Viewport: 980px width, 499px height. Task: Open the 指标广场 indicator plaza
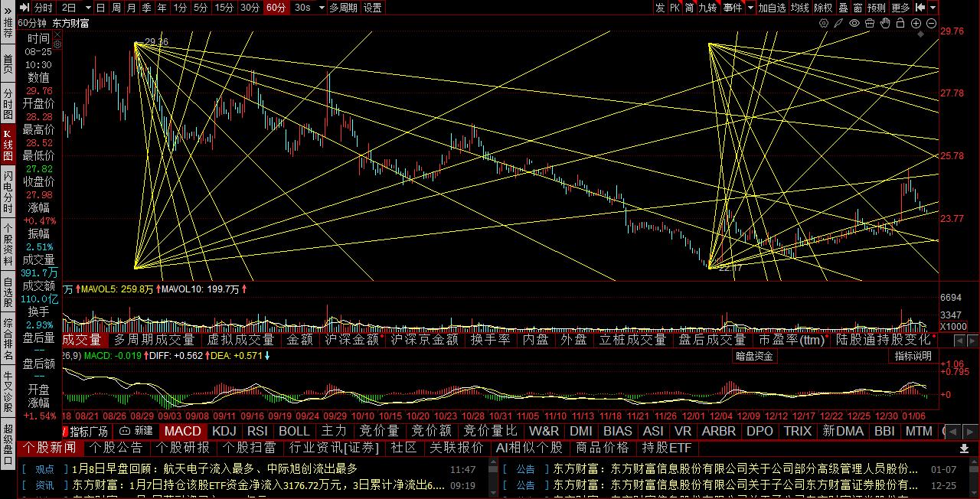[88, 431]
